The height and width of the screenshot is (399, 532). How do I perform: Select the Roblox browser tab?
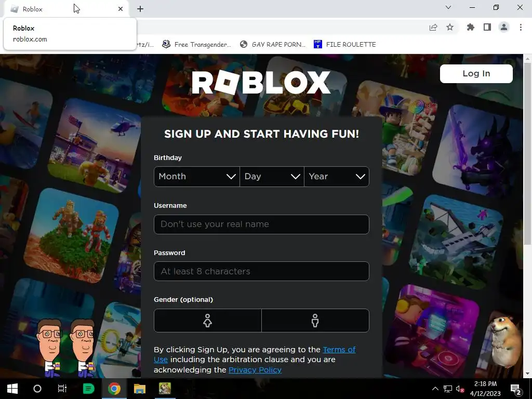66,9
